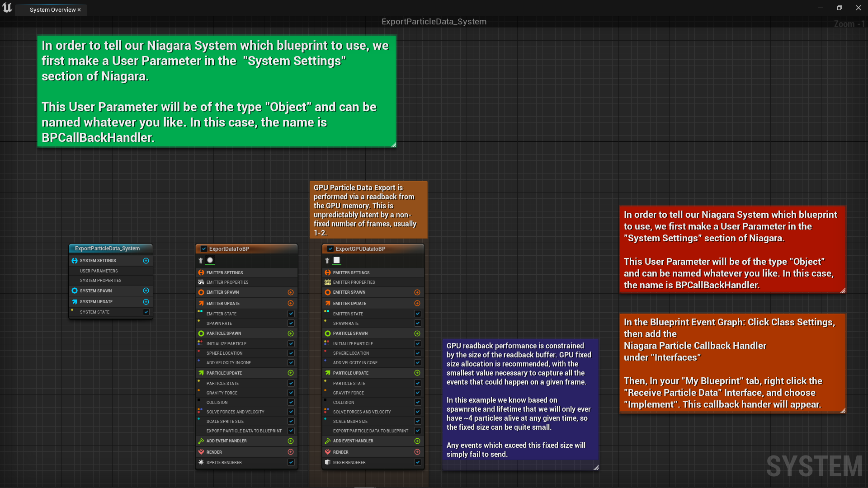Add Particle Update module in ExportDataToBP
Viewport: 868px width, 488px height.
click(291, 373)
